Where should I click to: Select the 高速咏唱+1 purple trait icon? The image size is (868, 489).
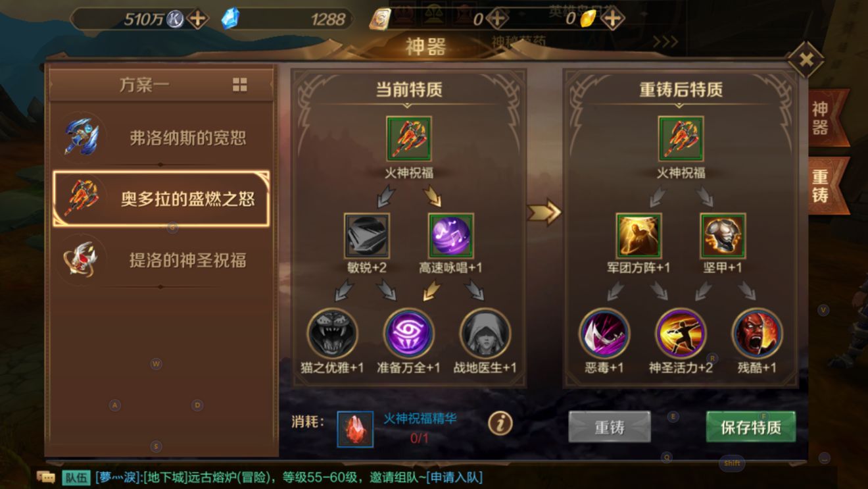[x=451, y=236]
